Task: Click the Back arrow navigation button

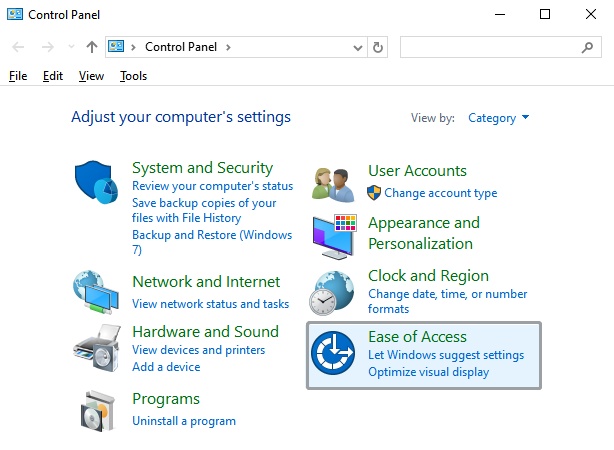Action: pyautogui.click(x=18, y=47)
